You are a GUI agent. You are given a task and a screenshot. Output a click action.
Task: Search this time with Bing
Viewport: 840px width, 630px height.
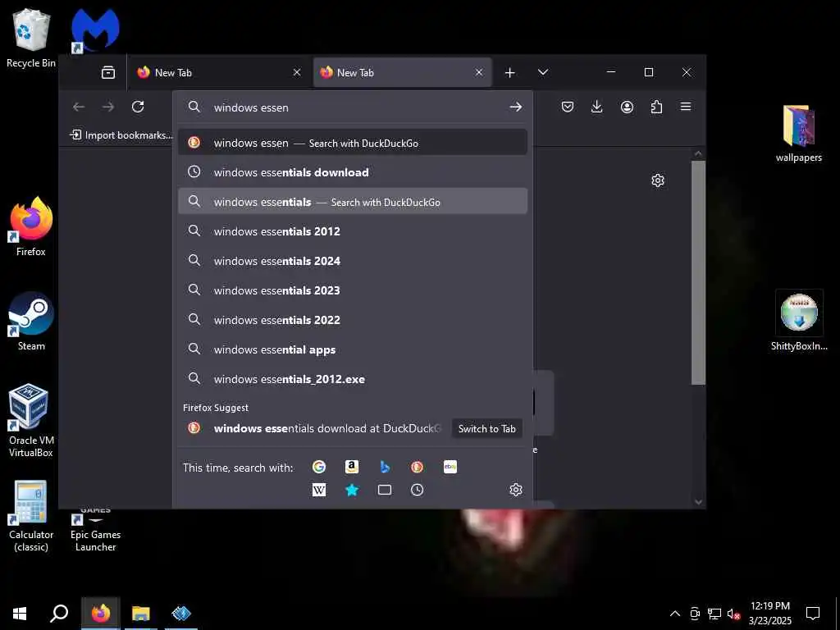click(385, 467)
